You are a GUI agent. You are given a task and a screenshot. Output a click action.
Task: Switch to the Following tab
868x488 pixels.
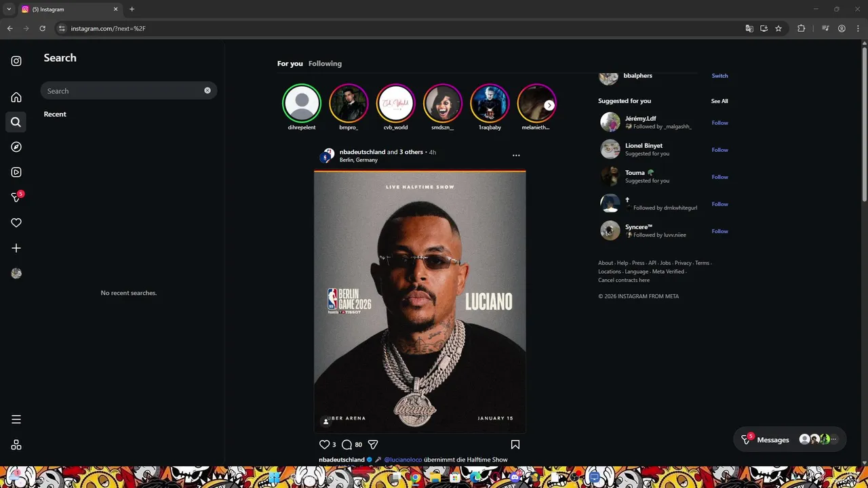tap(325, 64)
